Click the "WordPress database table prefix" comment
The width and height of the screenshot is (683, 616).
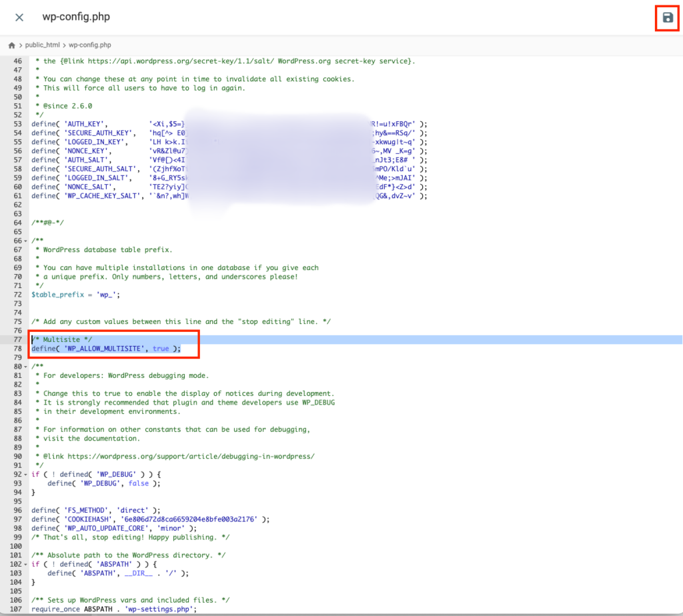(103, 250)
